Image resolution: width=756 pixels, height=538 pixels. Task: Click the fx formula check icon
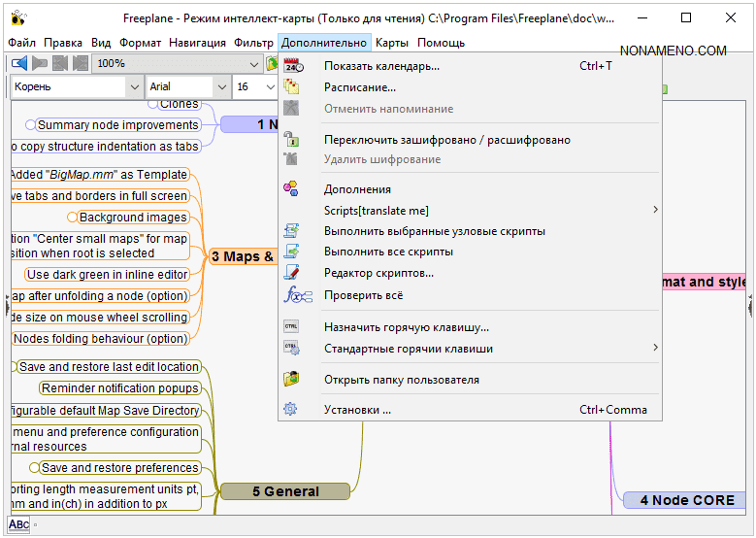[292, 295]
